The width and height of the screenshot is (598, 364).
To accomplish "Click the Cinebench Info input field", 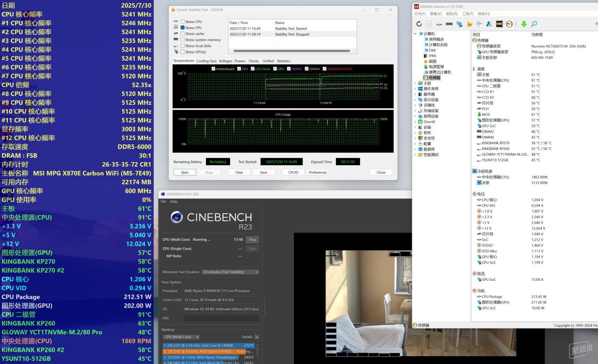I will tap(221, 318).
